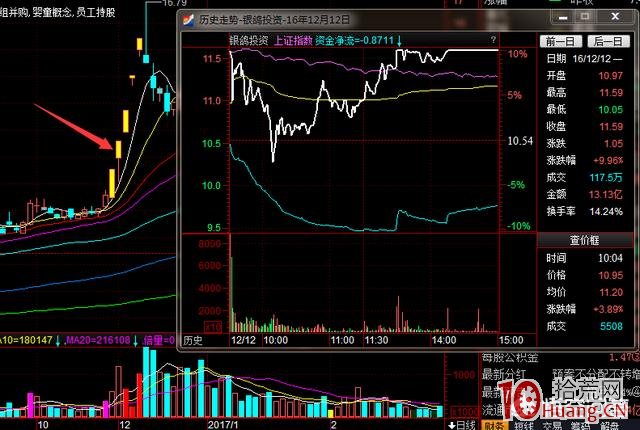Click the 2017/1 label on main date axis
The image size is (640, 430).
(x=223, y=425)
